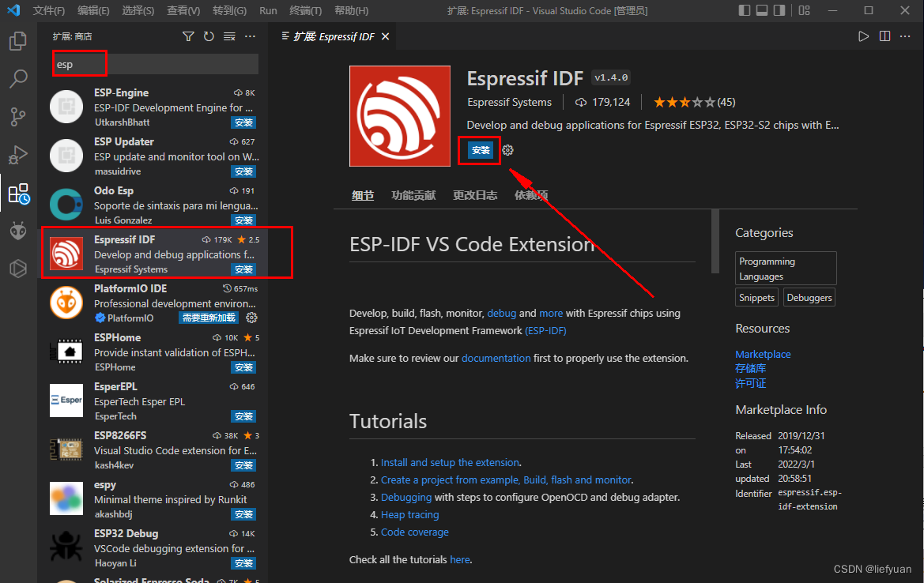This screenshot has width=924, height=583.
Task: Open the Run menu
Action: point(268,10)
